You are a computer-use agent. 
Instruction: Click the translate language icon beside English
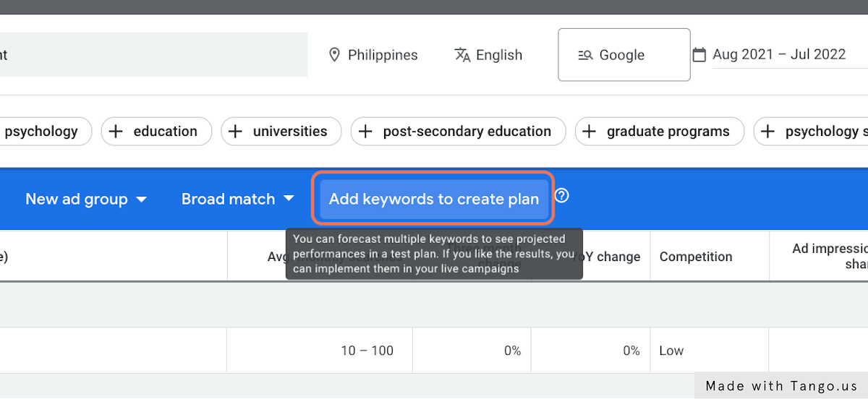click(462, 55)
